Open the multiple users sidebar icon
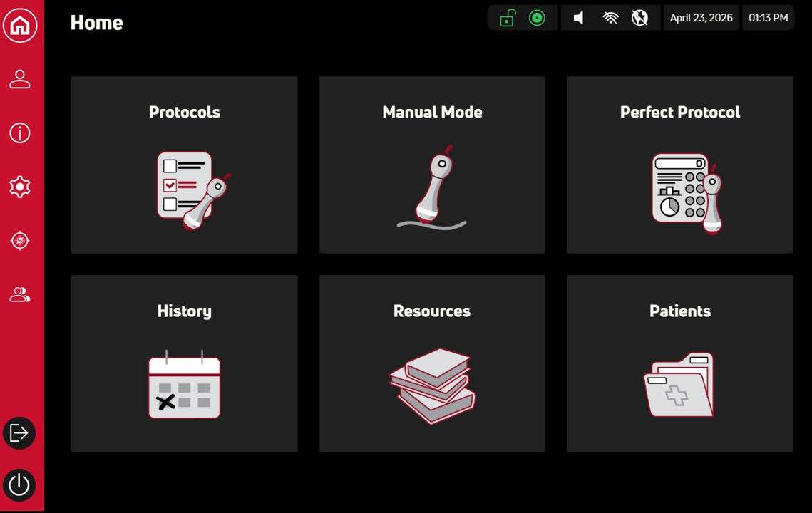Image resolution: width=812 pixels, height=513 pixels. [20, 294]
